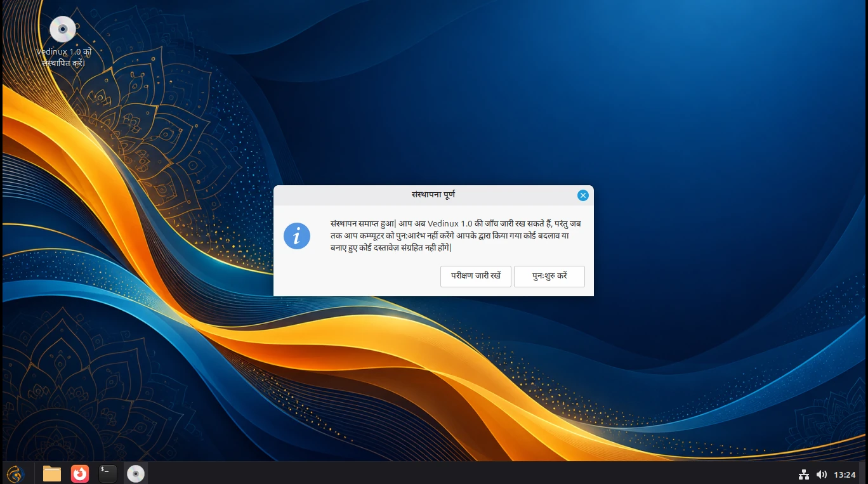Screen dimensions: 868x484
Task: Select the installer disc taskbar item
Action: [x=136, y=473]
